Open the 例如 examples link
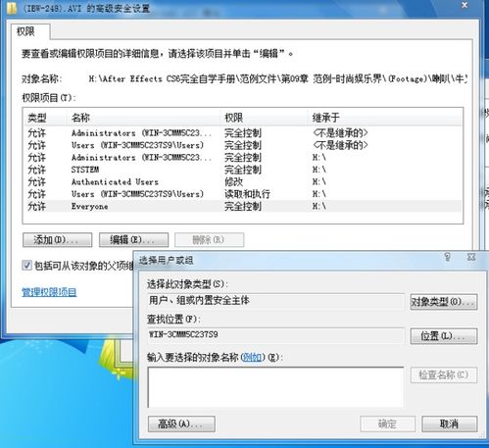This screenshot has height=448, width=489. tap(253, 358)
